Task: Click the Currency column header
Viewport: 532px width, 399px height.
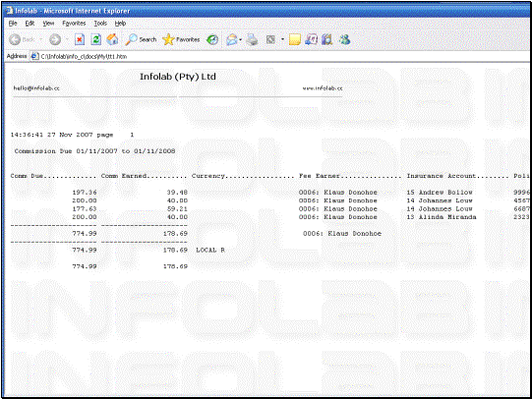Action: point(243,176)
